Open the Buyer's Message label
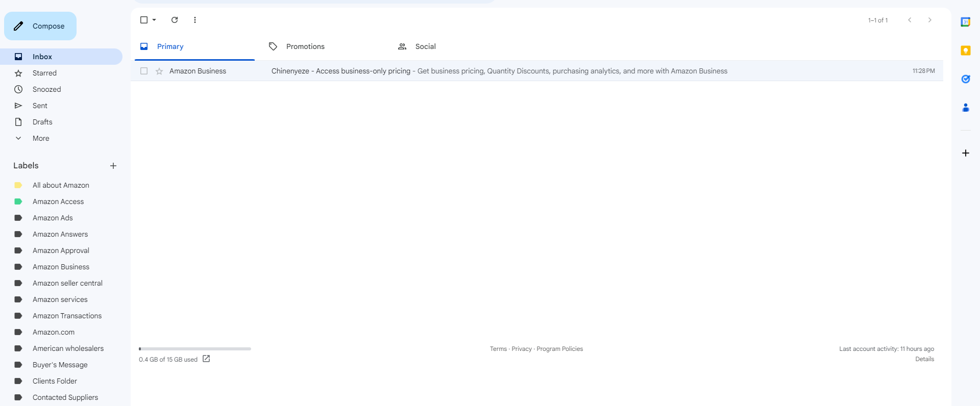The height and width of the screenshot is (406, 980). pos(61,365)
